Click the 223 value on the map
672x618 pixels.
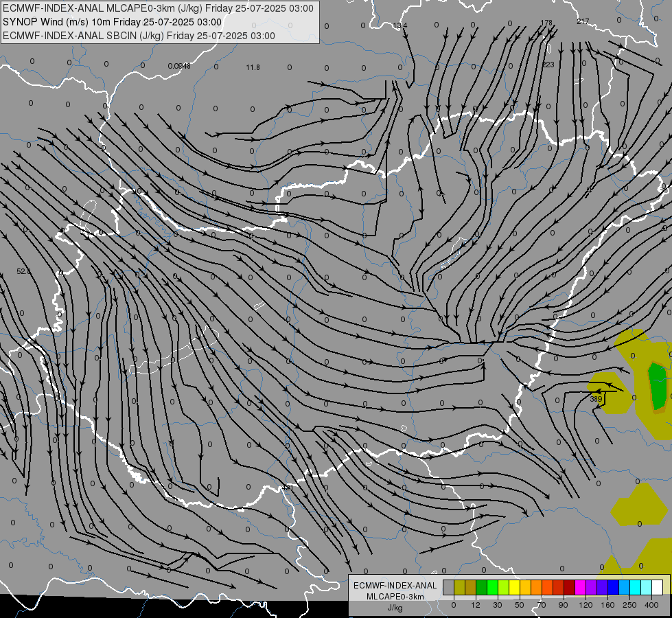point(548,65)
